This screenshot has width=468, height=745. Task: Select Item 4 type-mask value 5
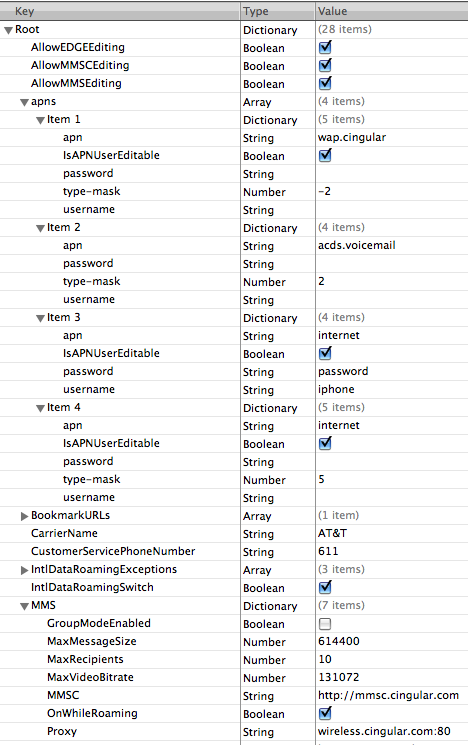(x=322, y=479)
